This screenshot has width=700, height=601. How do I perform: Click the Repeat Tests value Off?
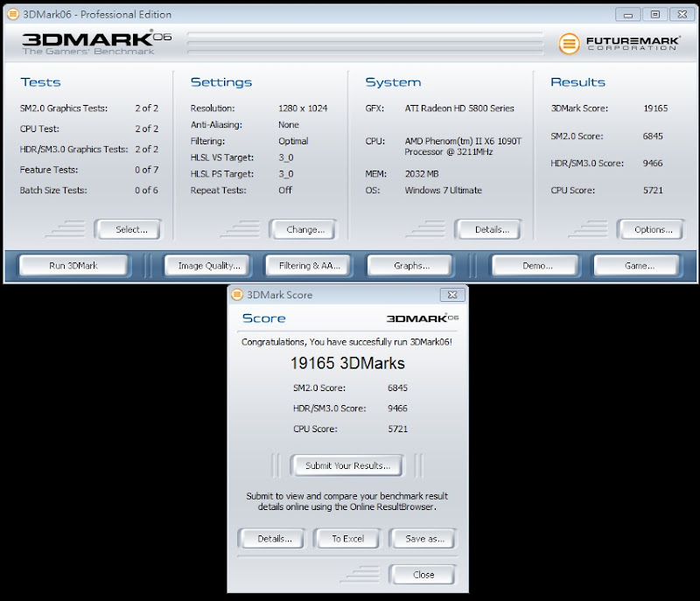tap(285, 190)
